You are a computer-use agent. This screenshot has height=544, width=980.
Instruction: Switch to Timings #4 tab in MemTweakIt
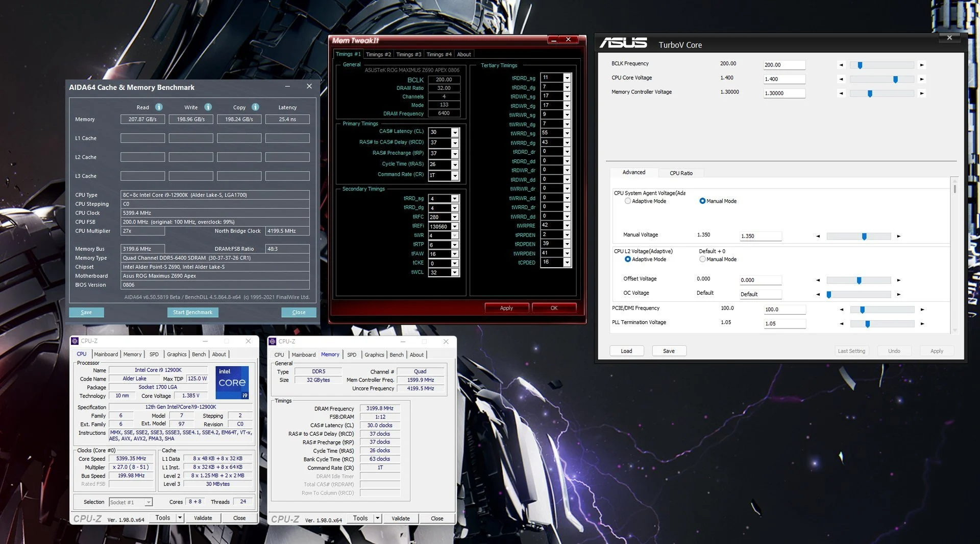[x=439, y=55]
